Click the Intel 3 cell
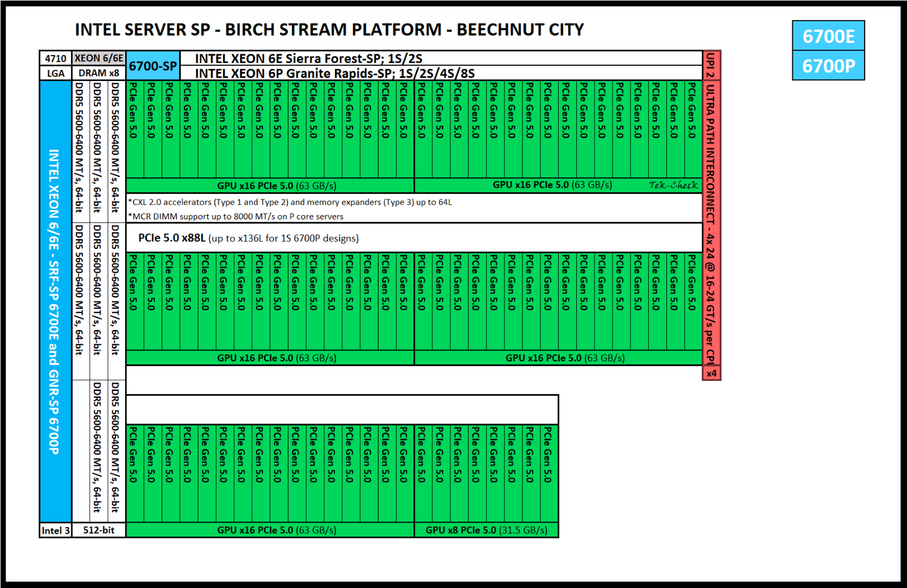This screenshot has width=907, height=588. tap(56, 530)
